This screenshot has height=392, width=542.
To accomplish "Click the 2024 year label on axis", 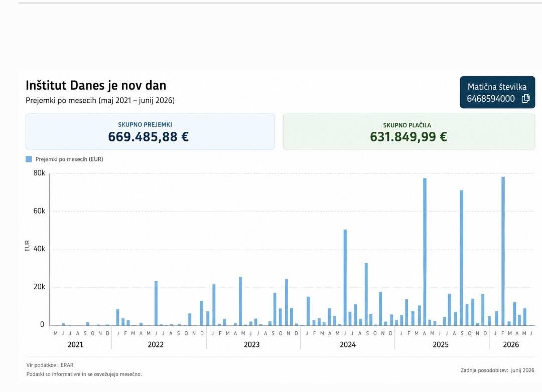I will [348, 345].
